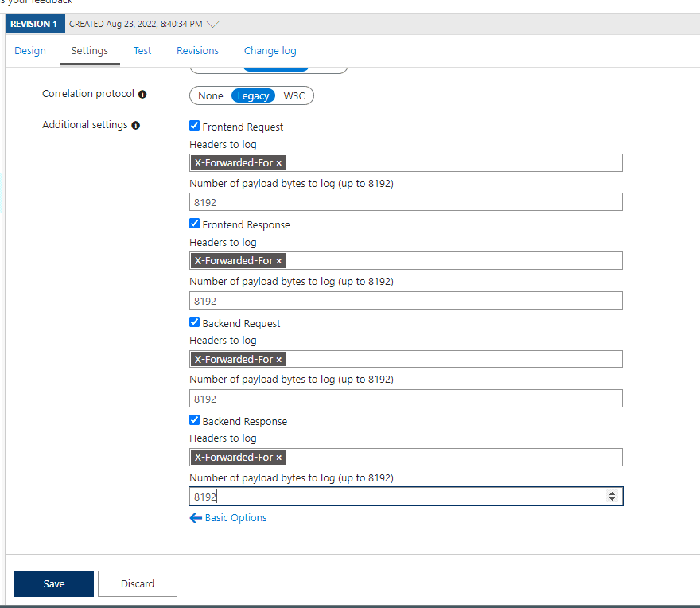Select W3C correlation protocol
The image size is (700, 608).
294,96
